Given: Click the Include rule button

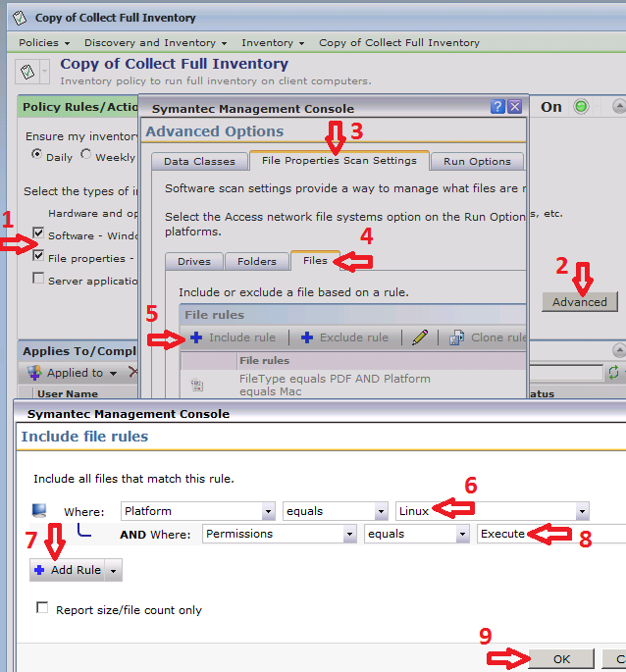Looking at the screenshot, I should tap(234, 337).
